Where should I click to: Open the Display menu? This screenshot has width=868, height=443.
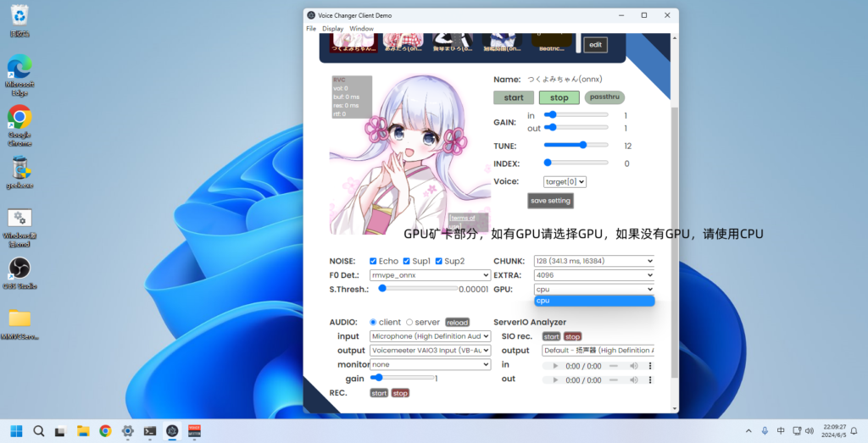click(x=332, y=29)
